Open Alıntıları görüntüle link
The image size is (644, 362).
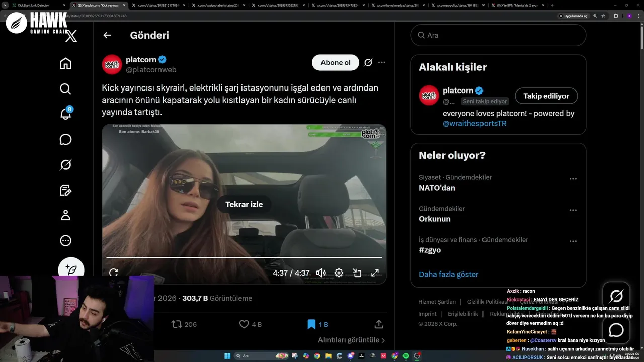click(351, 340)
